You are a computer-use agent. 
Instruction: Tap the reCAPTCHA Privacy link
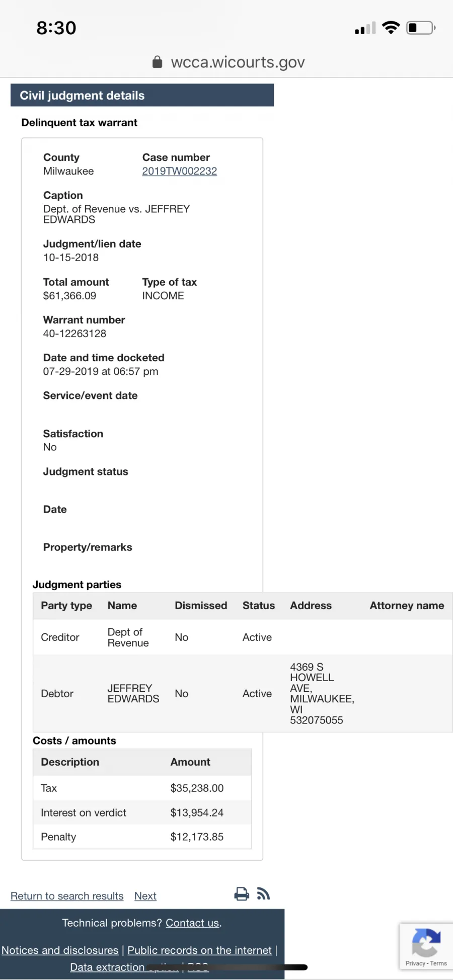click(415, 963)
